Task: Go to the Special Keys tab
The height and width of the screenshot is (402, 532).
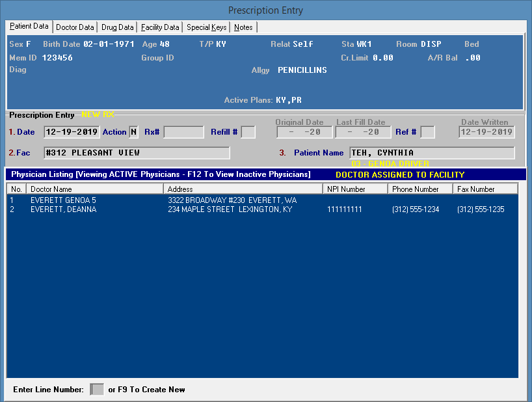Action: pos(206,27)
